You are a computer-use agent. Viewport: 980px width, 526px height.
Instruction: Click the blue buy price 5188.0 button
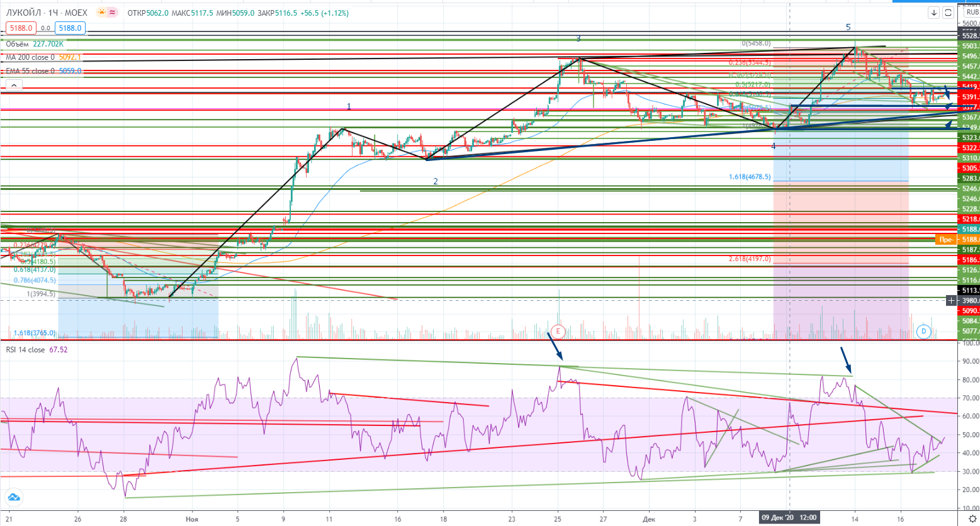click(x=70, y=28)
